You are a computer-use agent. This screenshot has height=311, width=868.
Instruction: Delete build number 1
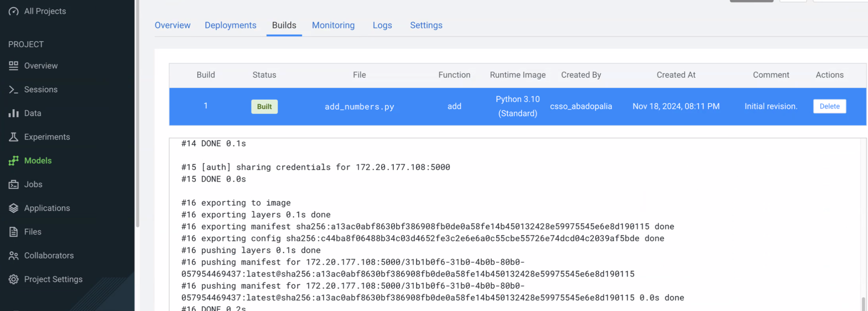(x=830, y=106)
